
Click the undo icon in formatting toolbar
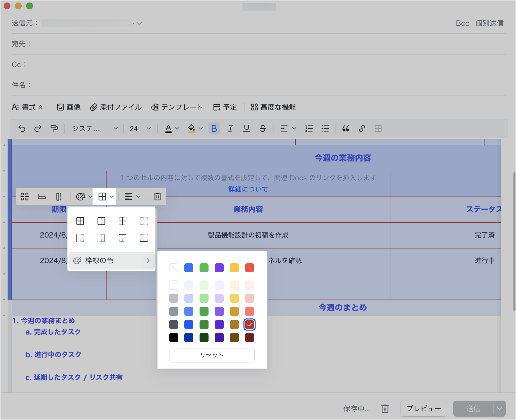pyautogui.click(x=22, y=129)
